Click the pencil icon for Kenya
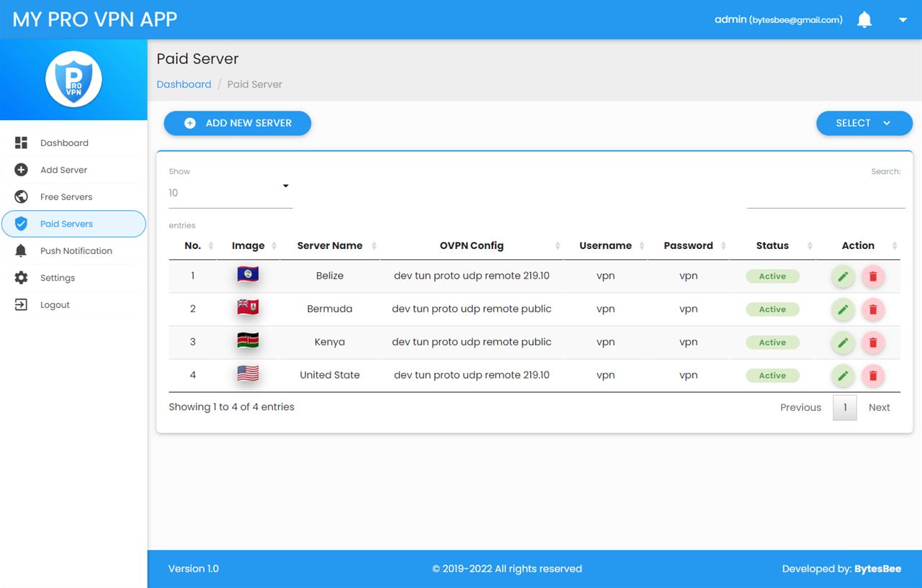The image size is (922, 588). tap(843, 343)
